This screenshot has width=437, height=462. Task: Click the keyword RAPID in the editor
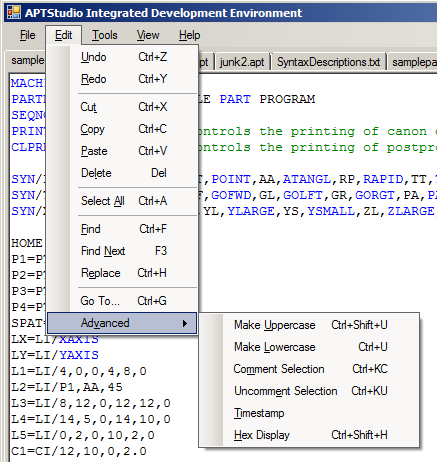[x=383, y=179]
